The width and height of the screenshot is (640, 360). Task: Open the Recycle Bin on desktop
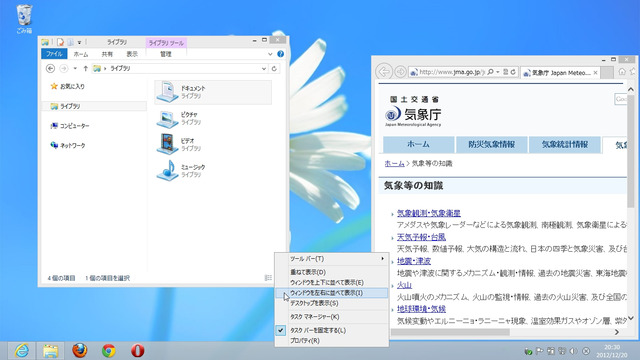click(24, 18)
